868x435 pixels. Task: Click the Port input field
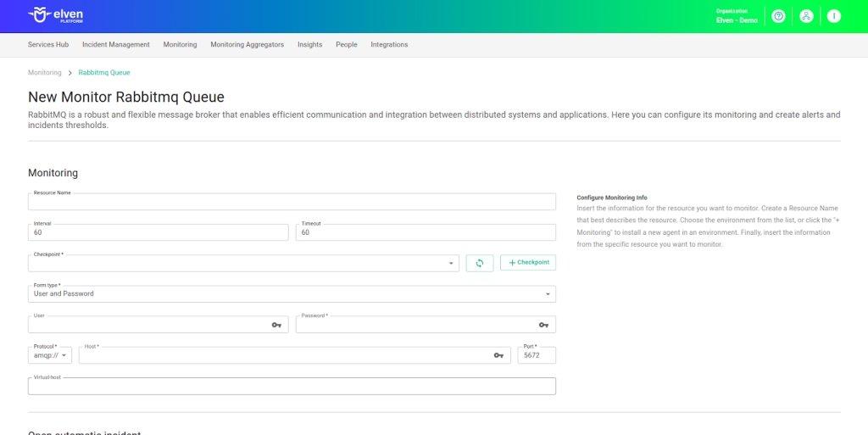pos(537,356)
